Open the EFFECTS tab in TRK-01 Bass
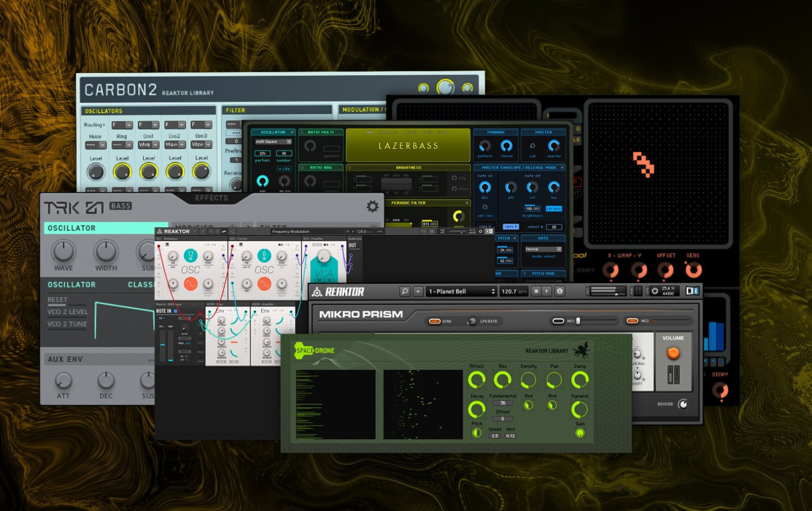The height and width of the screenshot is (511, 812). [212, 198]
